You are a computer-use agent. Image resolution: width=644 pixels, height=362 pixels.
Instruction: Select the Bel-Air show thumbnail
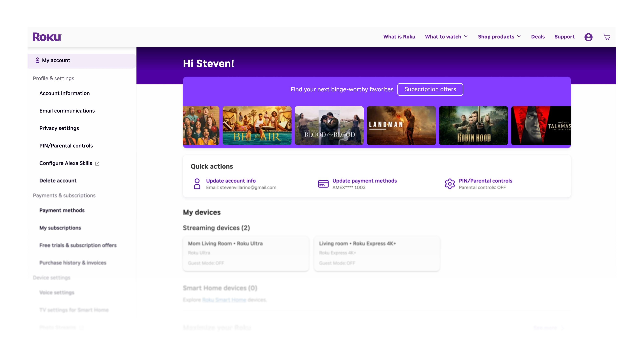(257, 126)
